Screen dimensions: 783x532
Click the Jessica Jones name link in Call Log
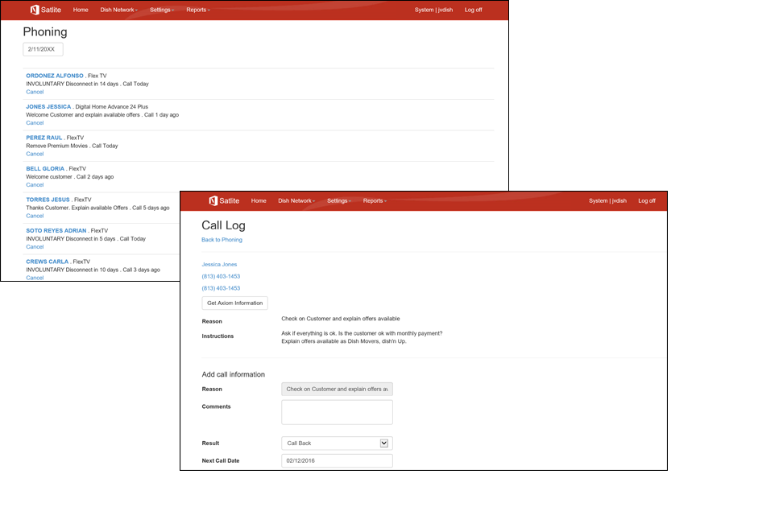pos(219,264)
